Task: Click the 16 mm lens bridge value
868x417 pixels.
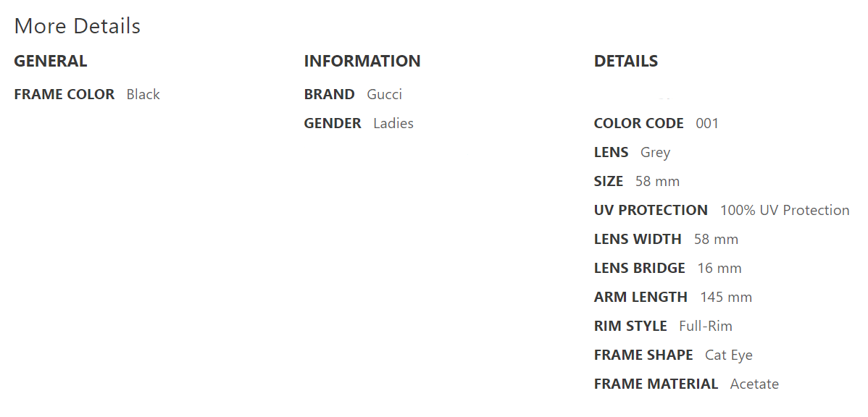Action: point(719,268)
